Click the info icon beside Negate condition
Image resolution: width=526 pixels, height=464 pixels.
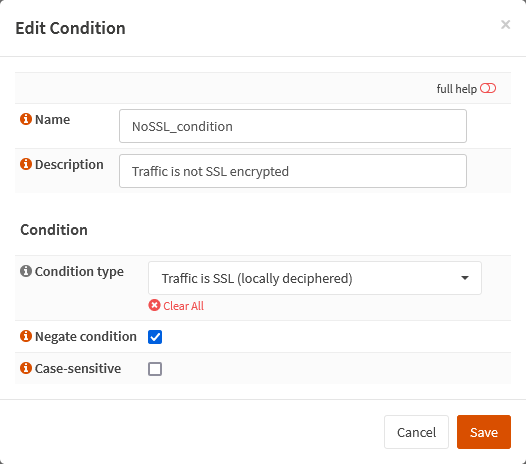[26, 336]
